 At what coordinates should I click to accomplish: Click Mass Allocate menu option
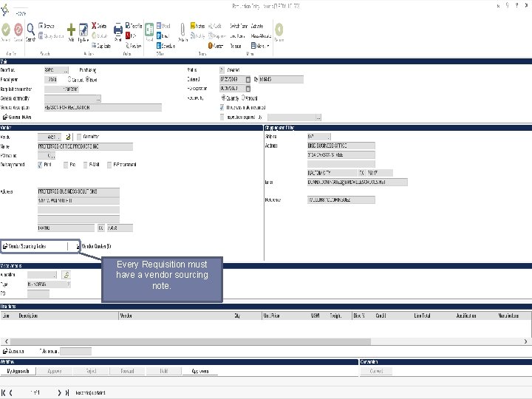point(261,35)
